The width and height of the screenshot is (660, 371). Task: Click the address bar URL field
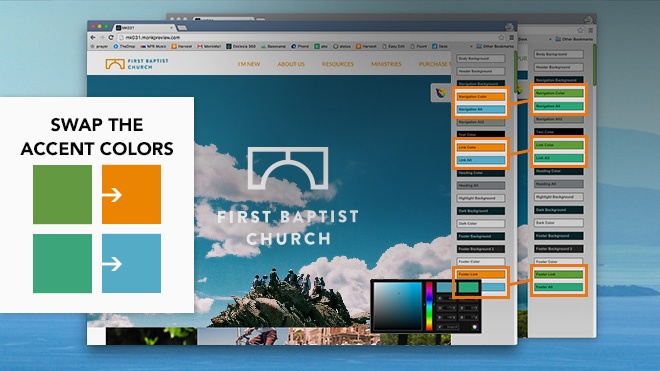click(x=307, y=37)
